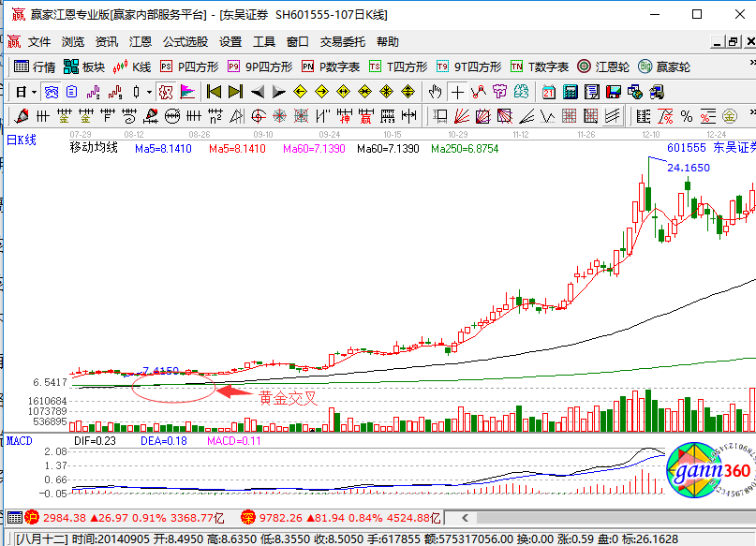Image resolution: width=756 pixels, height=546 pixels.
Task: Click the red grid square tool icon
Action: pyautogui.click(x=569, y=116)
